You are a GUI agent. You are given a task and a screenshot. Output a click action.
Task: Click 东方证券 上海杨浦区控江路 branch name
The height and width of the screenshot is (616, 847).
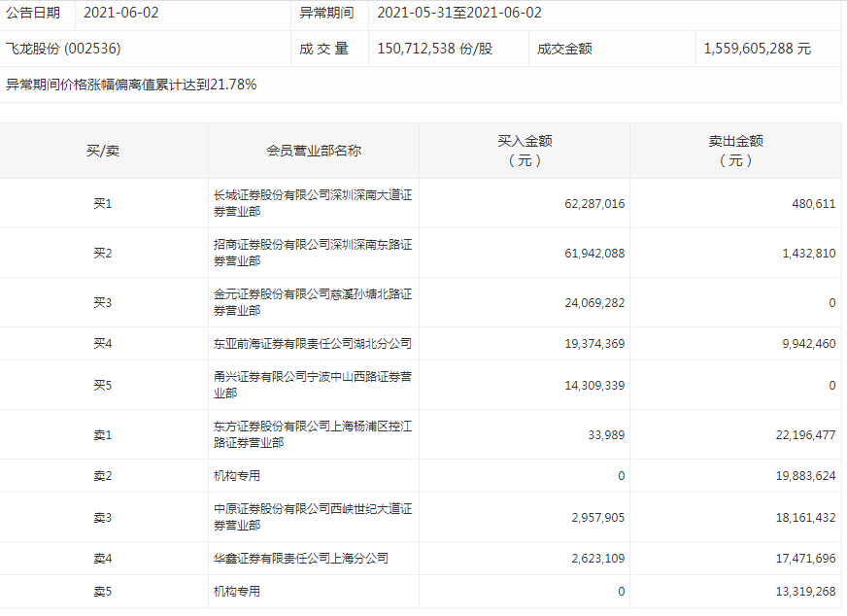click(x=313, y=434)
